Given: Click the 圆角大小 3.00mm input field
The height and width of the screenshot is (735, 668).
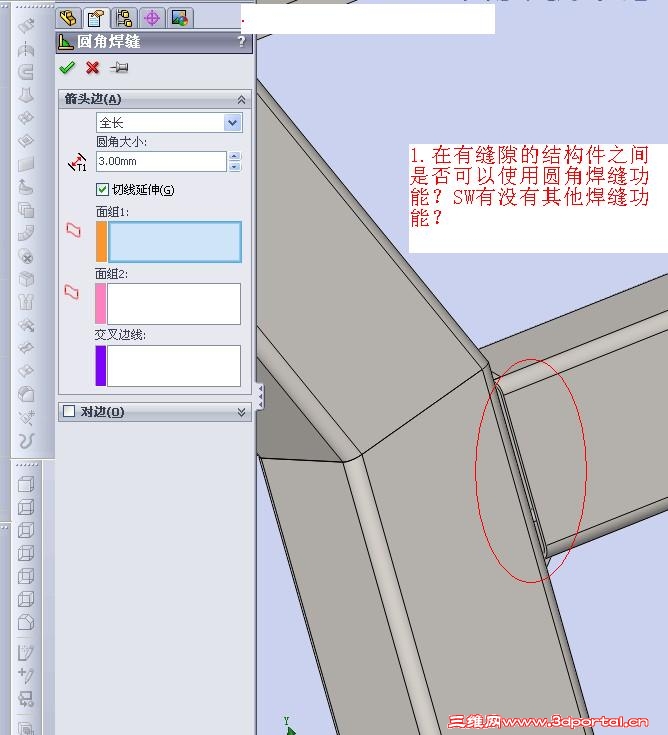Looking at the screenshot, I should pos(161,161).
